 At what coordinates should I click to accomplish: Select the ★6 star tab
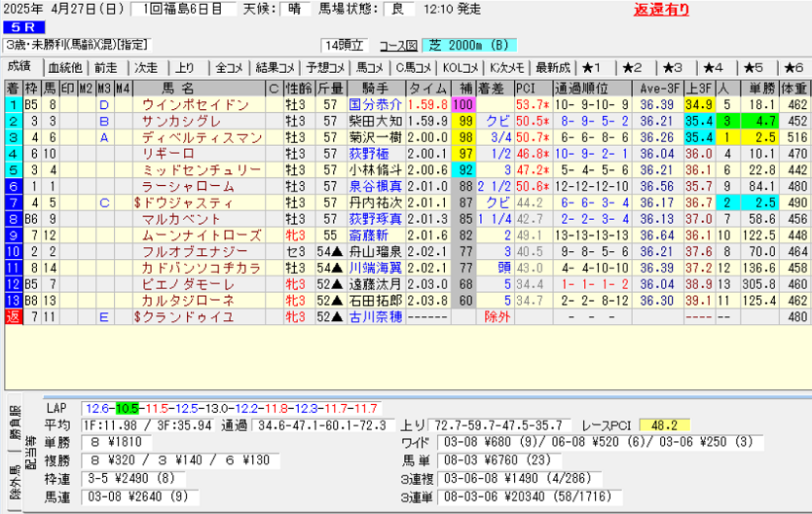tap(793, 67)
